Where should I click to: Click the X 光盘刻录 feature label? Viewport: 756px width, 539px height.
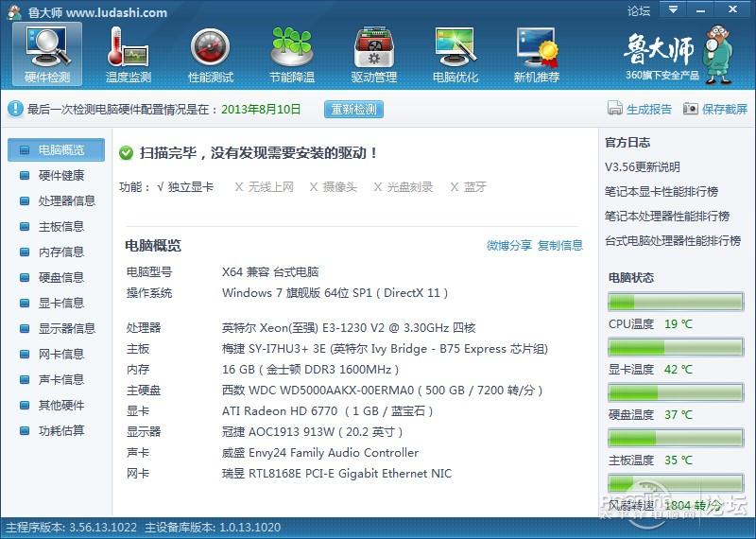[404, 187]
